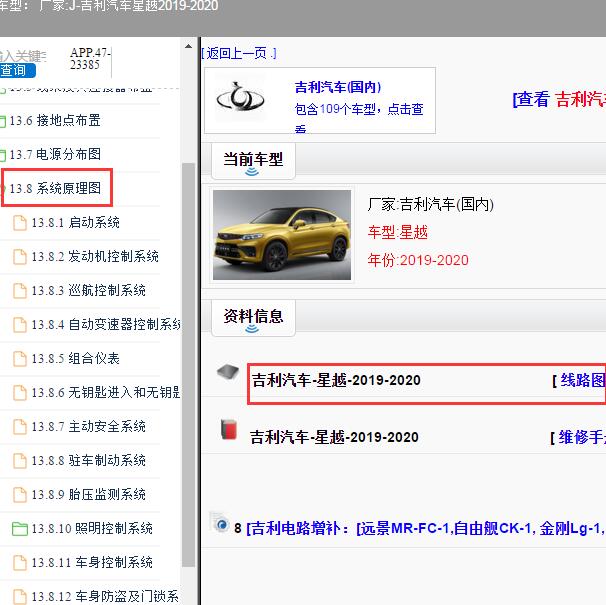Viewport: 606px width, 605px height.
Task: Click the 查询 search button
Action: [x=17, y=70]
